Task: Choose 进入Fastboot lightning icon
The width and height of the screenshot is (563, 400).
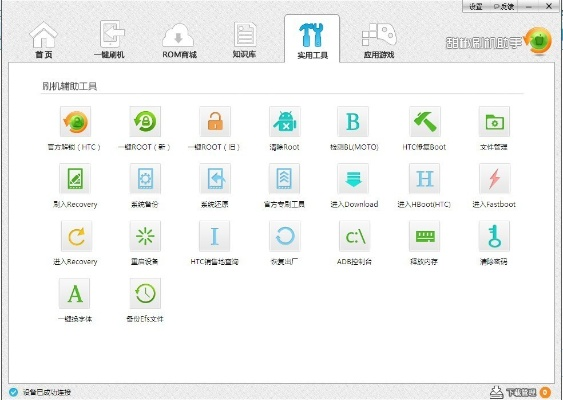Action: pyautogui.click(x=494, y=179)
